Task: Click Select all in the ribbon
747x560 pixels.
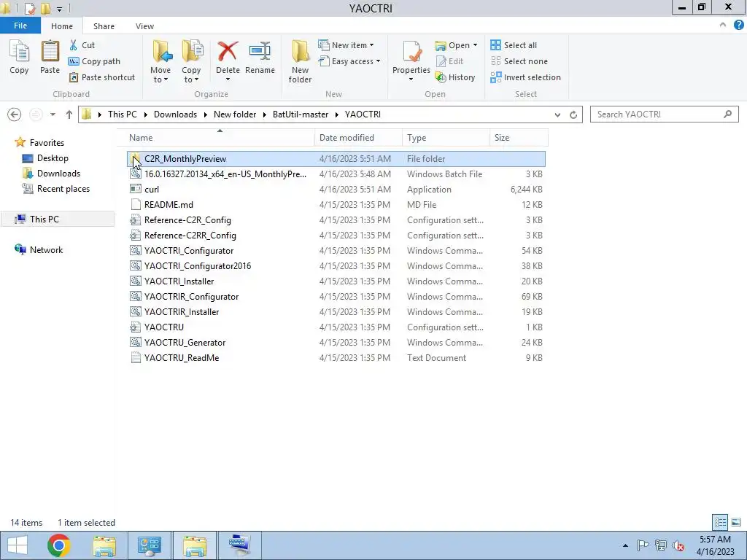Action: point(514,45)
